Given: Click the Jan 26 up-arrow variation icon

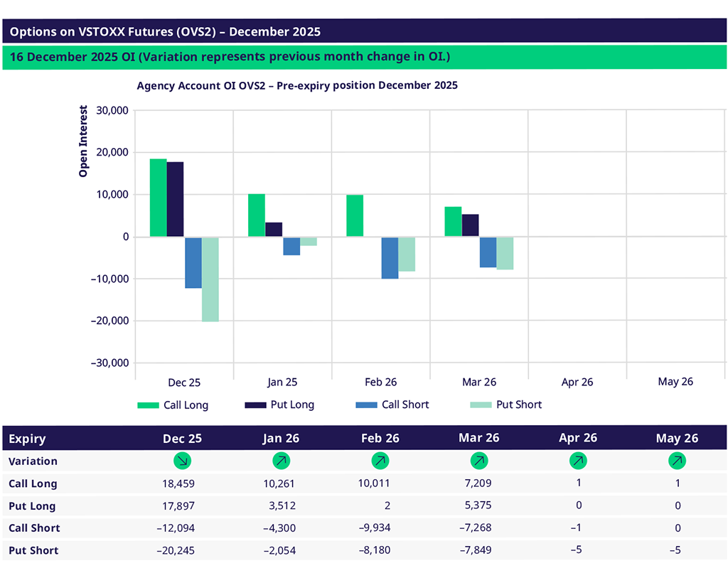Looking at the screenshot, I should point(281,461).
